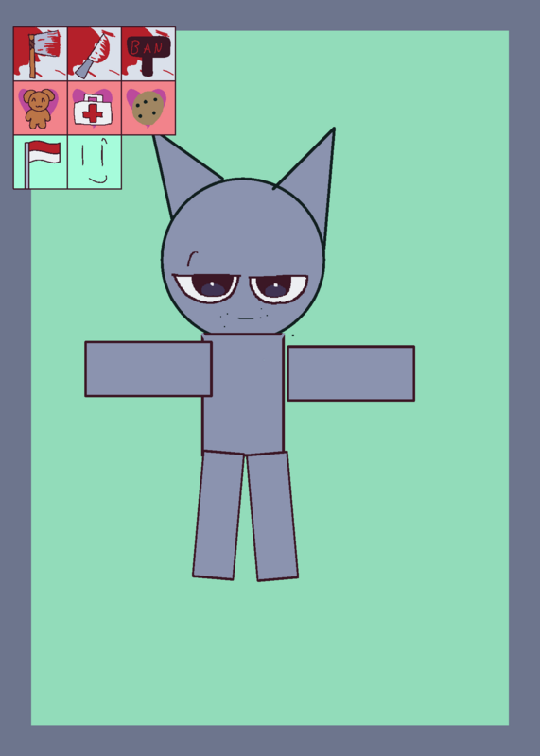
Task: Click the character's left outstretched arm
Action: [x=148, y=369]
